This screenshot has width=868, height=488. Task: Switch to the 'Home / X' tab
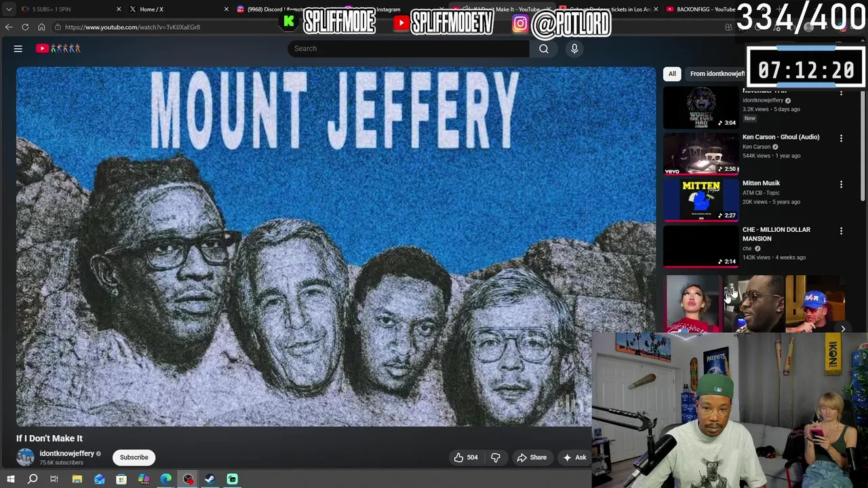coord(178,9)
